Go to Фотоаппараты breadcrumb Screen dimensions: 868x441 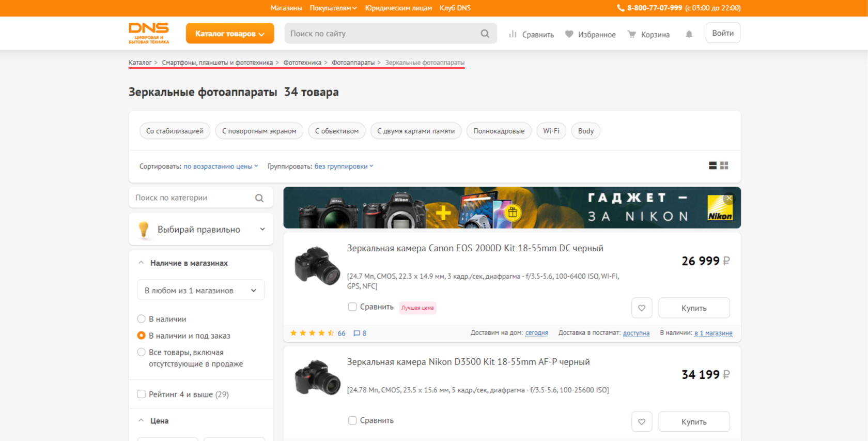353,63
